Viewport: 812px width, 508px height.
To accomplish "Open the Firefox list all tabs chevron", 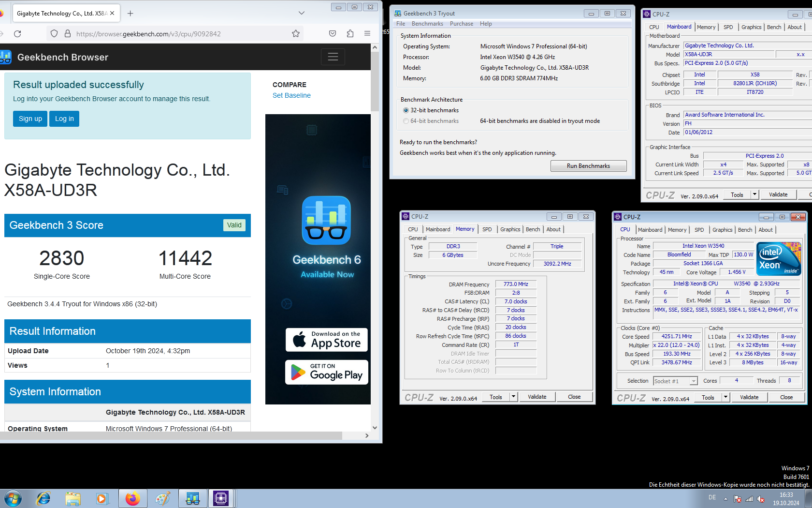I will point(302,13).
